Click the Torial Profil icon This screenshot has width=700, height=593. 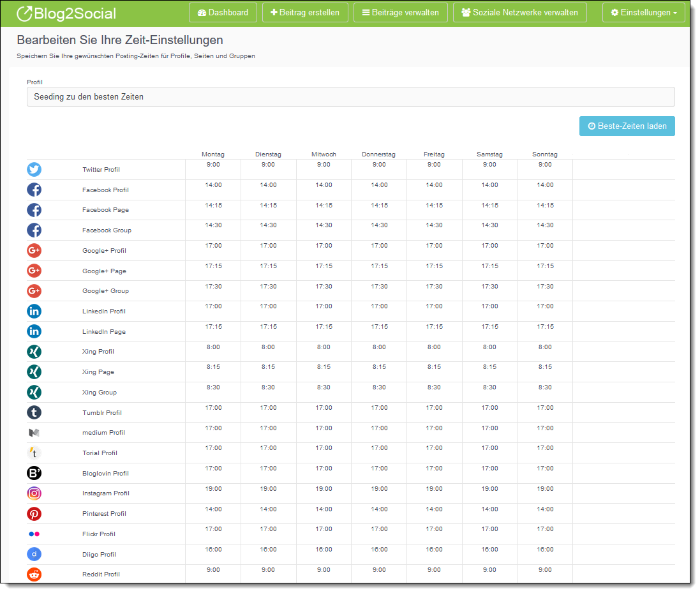(34, 453)
